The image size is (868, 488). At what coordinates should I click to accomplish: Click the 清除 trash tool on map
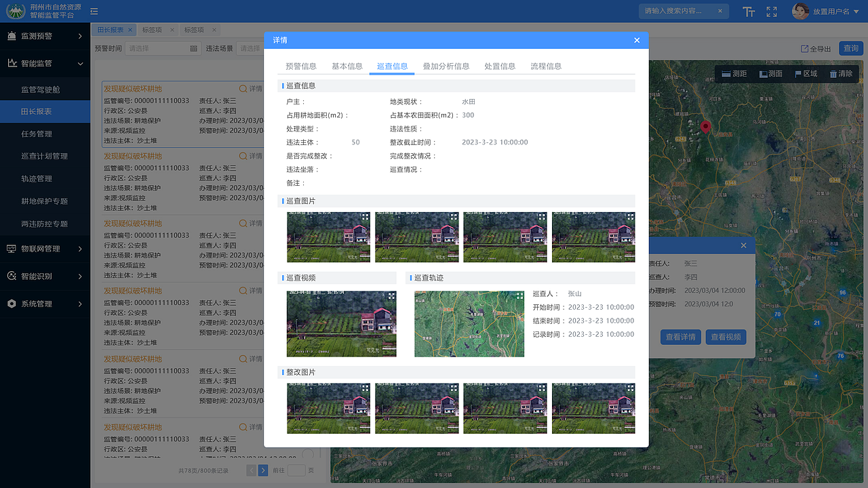[841, 74]
